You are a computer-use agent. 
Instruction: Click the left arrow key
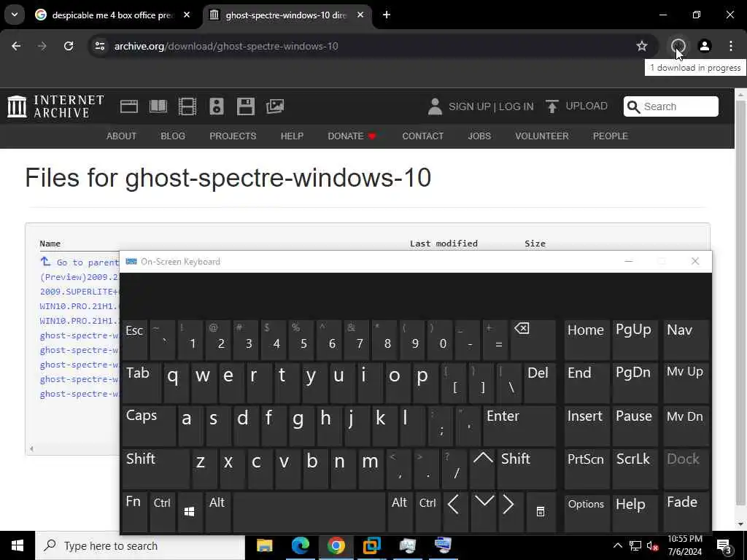tap(454, 512)
